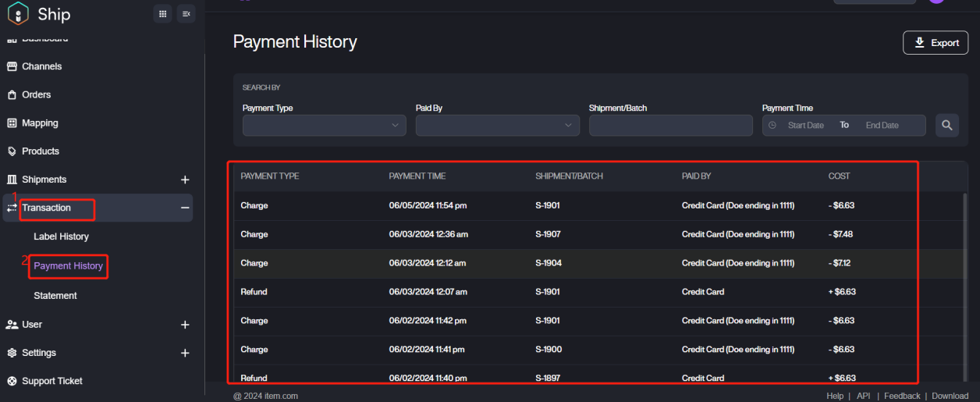Export the payment history

(935, 43)
